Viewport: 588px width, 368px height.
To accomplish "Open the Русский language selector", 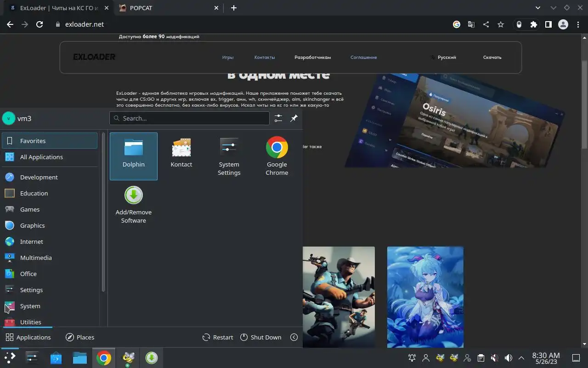I will click(443, 57).
